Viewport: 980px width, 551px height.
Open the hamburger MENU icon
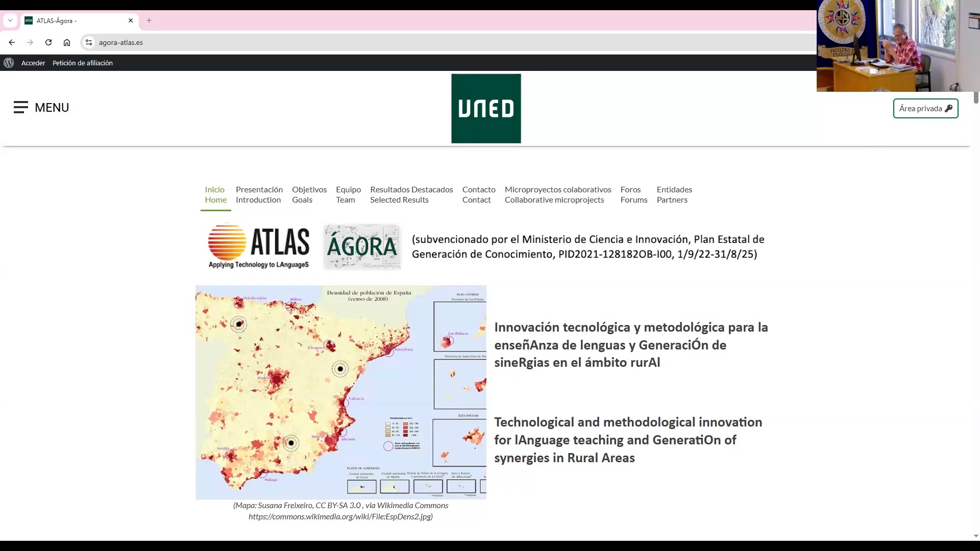pos(21,107)
